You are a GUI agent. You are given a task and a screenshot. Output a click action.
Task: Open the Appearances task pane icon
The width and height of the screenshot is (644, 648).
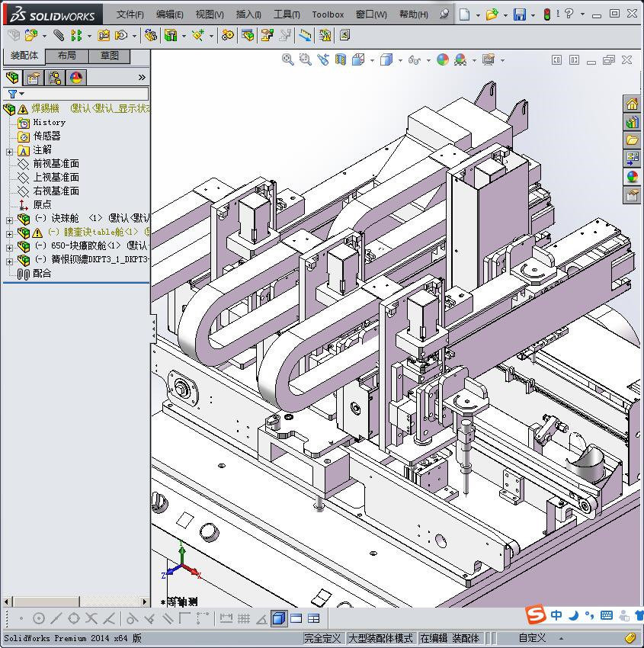632,177
